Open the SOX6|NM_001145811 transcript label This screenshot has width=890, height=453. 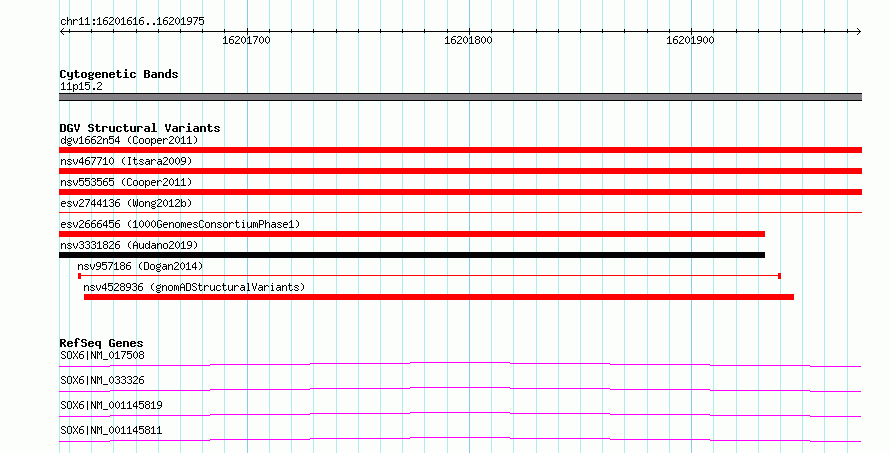click(x=111, y=430)
